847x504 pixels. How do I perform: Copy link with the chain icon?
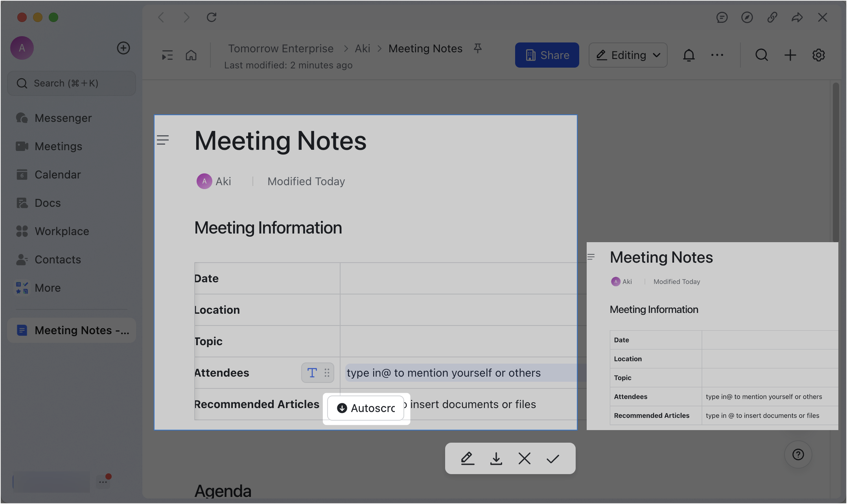772,17
